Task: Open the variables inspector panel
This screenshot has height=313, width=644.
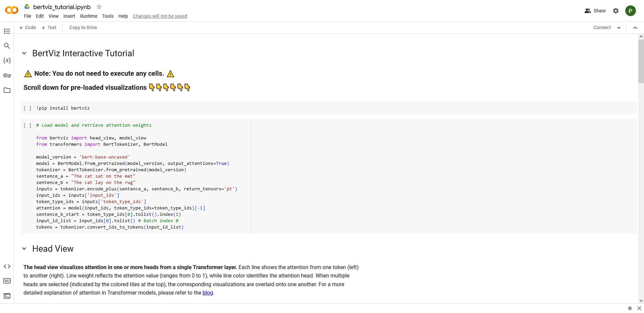Action: [x=7, y=61]
